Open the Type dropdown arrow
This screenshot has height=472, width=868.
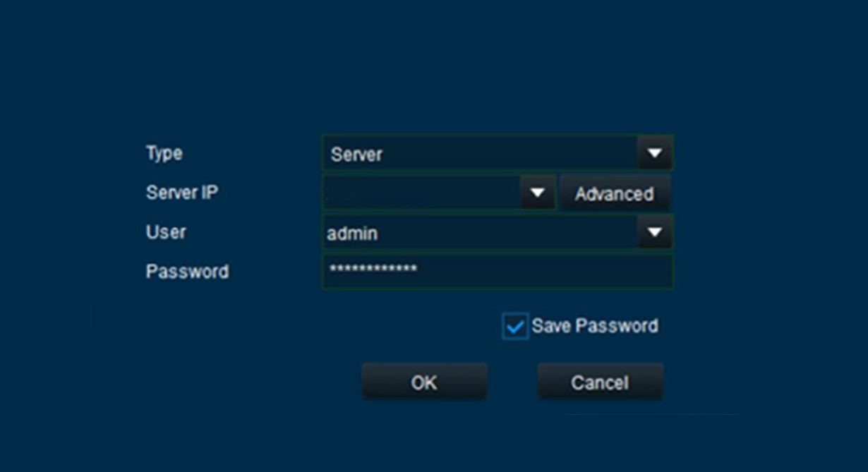(x=655, y=154)
